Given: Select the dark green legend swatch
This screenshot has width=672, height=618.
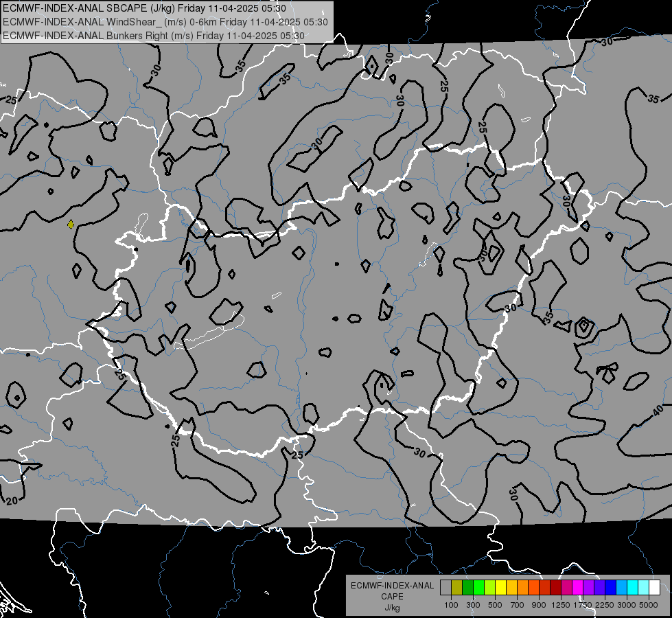Looking at the screenshot, I should tap(467, 587).
